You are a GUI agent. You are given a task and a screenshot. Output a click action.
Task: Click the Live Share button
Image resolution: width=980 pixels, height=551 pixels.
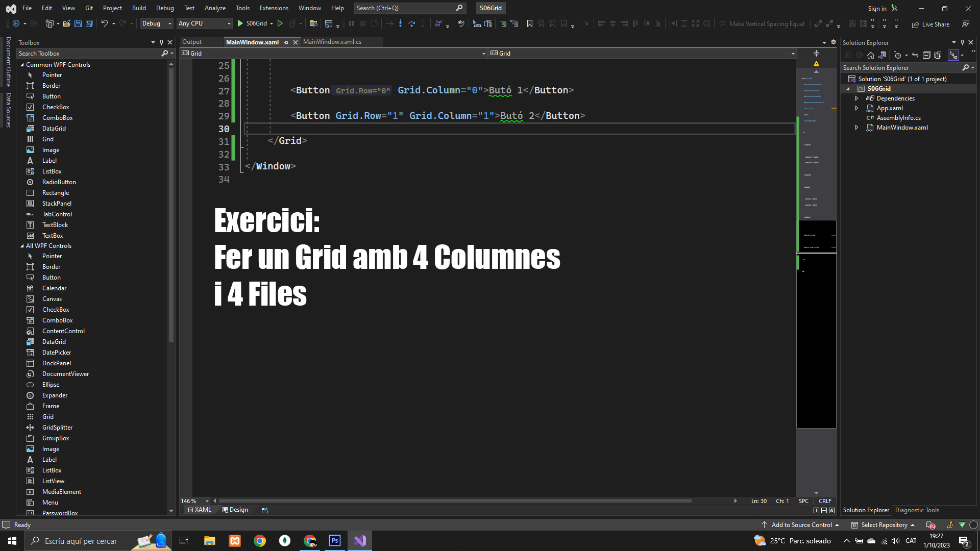tap(931, 24)
